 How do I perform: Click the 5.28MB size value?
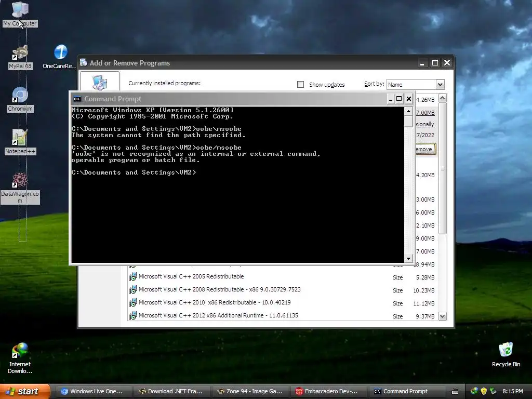click(425, 277)
